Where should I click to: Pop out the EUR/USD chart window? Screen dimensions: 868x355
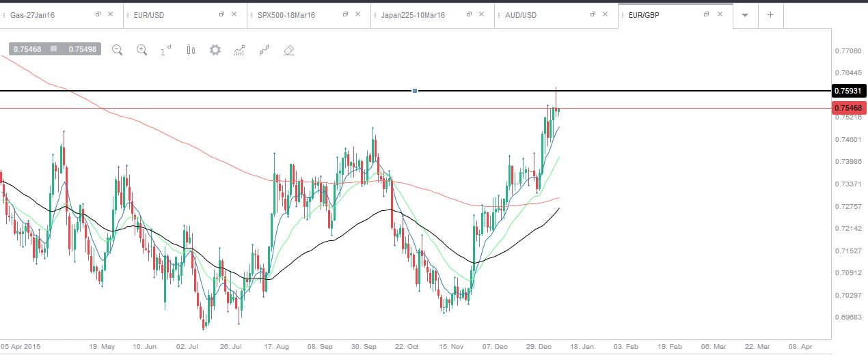pos(221,14)
